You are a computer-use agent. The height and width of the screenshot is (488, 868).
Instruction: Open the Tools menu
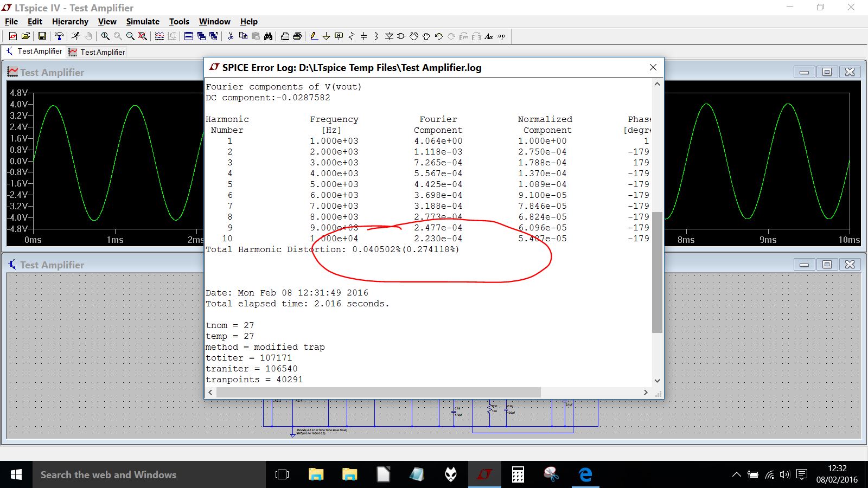(x=179, y=22)
